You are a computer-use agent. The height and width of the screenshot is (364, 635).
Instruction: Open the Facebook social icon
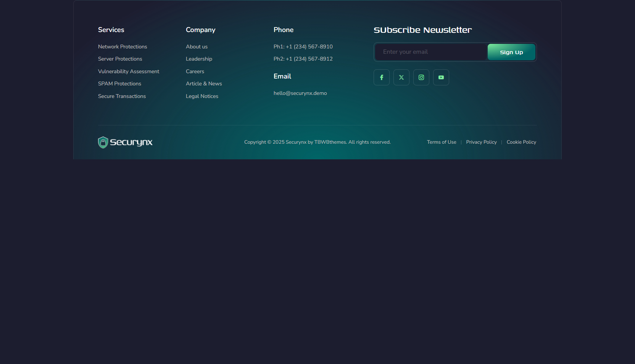click(x=382, y=77)
